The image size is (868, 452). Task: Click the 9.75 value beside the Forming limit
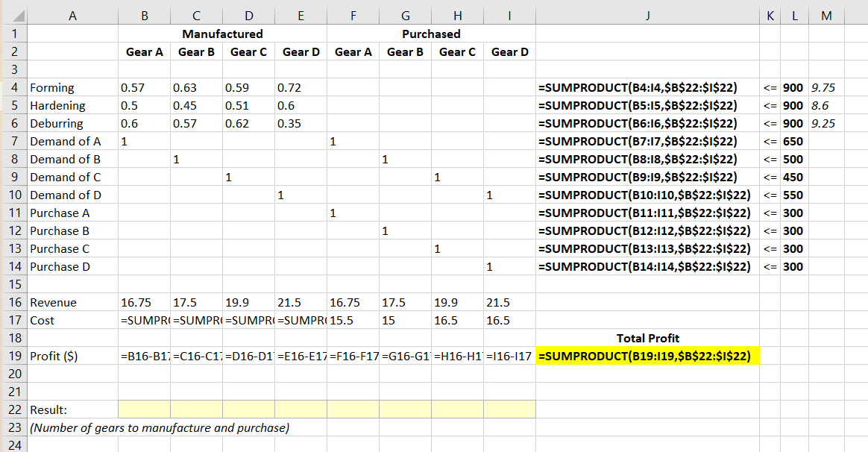824,87
